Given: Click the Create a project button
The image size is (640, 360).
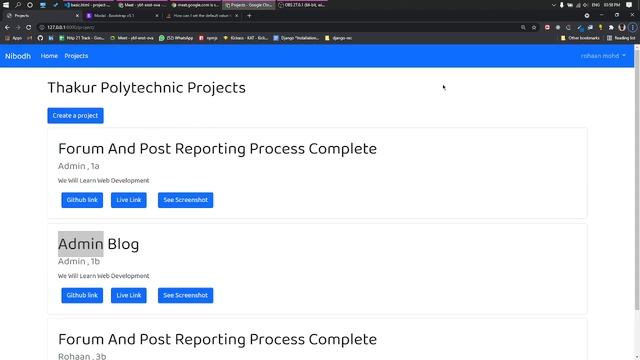Looking at the screenshot, I should [76, 116].
